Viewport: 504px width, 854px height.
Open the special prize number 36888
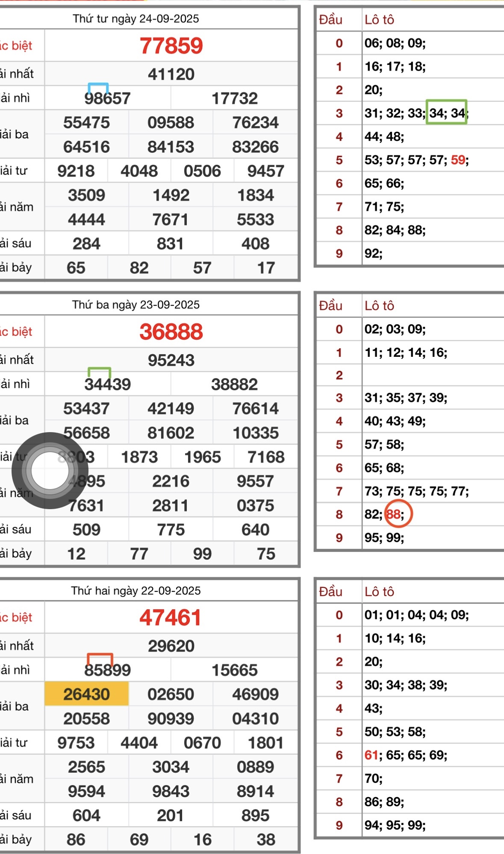pyautogui.click(x=171, y=332)
